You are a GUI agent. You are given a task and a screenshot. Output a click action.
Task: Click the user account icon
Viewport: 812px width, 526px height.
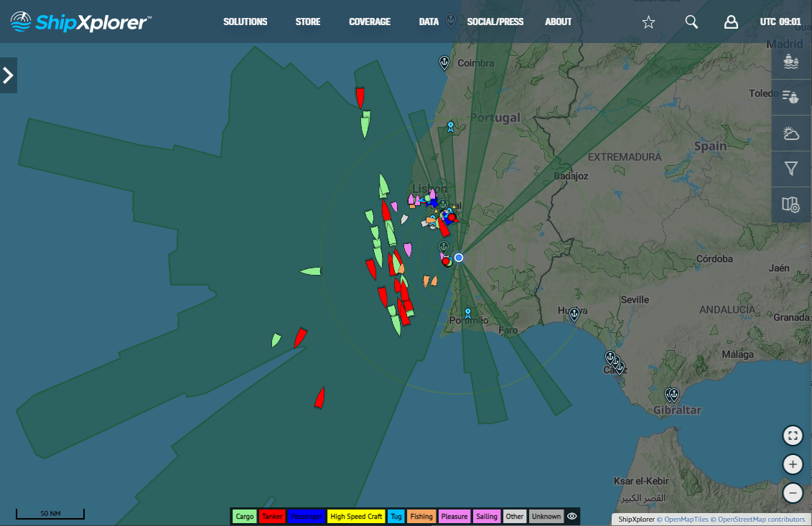coord(731,22)
